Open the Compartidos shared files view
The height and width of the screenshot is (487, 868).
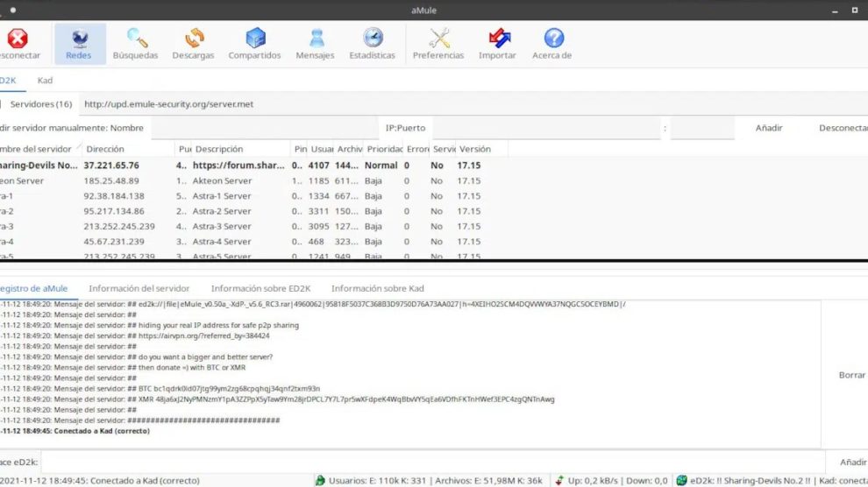(x=254, y=43)
